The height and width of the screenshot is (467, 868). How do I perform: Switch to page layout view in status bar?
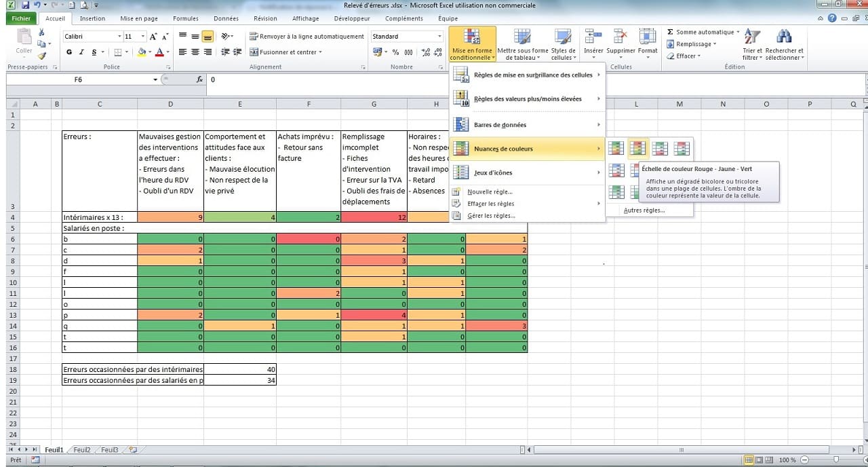click(x=759, y=460)
